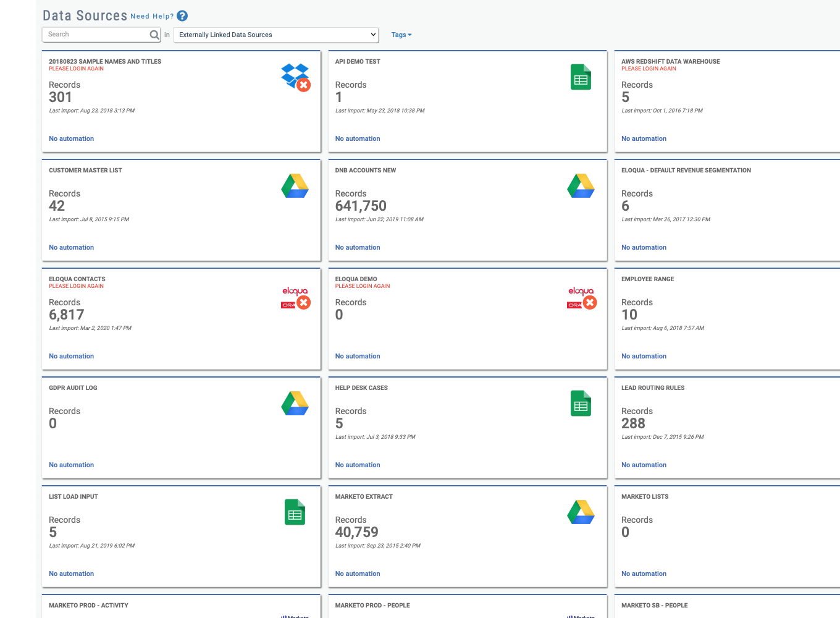Open the Need Help question mark icon
This screenshot has width=840, height=618.
pos(182,16)
